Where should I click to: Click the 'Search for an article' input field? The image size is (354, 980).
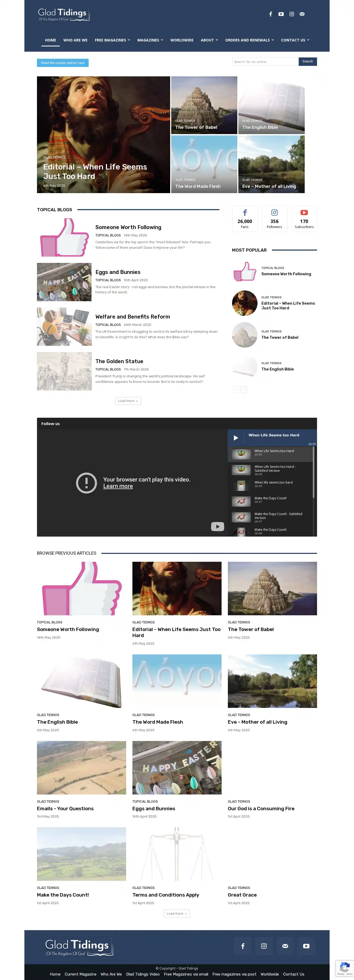tap(265, 62)
